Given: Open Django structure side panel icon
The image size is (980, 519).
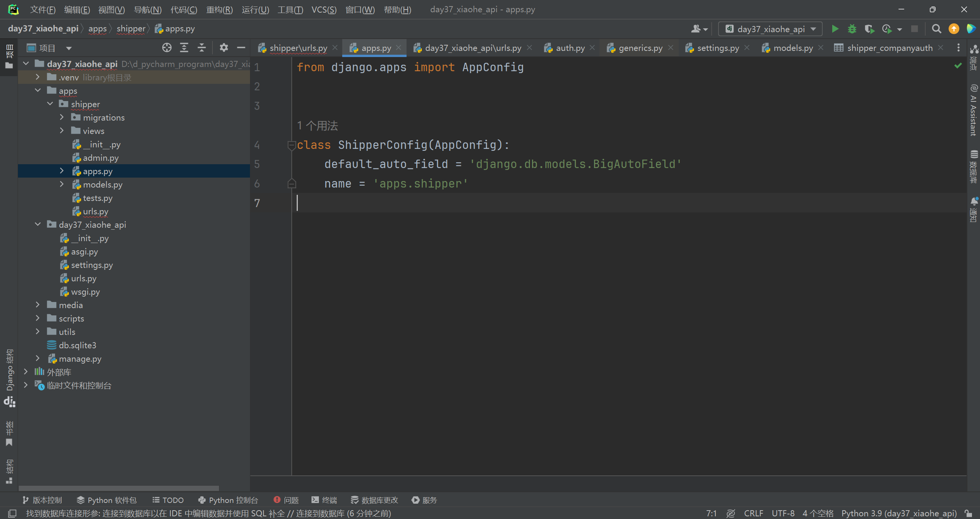Looking at the screenshot, I should [x=10, y=402].
